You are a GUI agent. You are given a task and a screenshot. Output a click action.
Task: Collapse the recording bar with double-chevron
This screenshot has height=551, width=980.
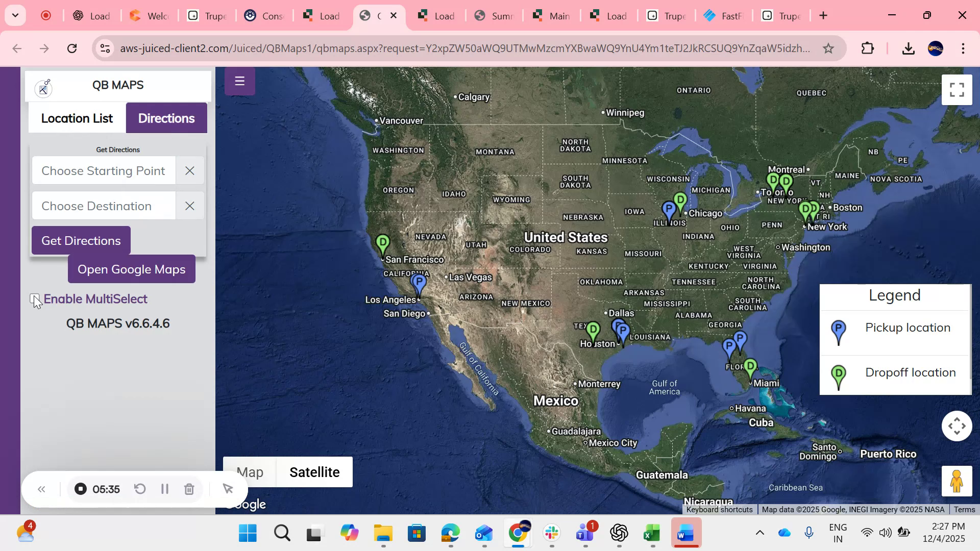pyautogui.click(x=41, y=489)
